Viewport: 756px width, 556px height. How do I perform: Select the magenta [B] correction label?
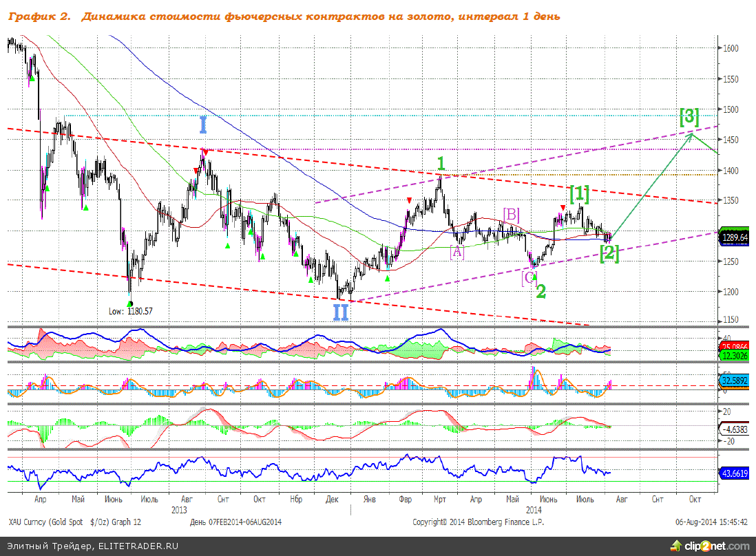pos(511,214)
